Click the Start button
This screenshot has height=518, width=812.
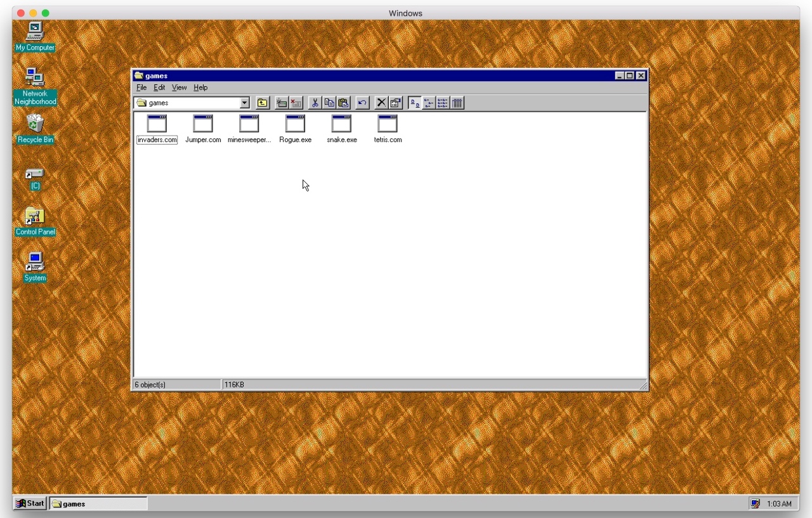coord(30,503)
